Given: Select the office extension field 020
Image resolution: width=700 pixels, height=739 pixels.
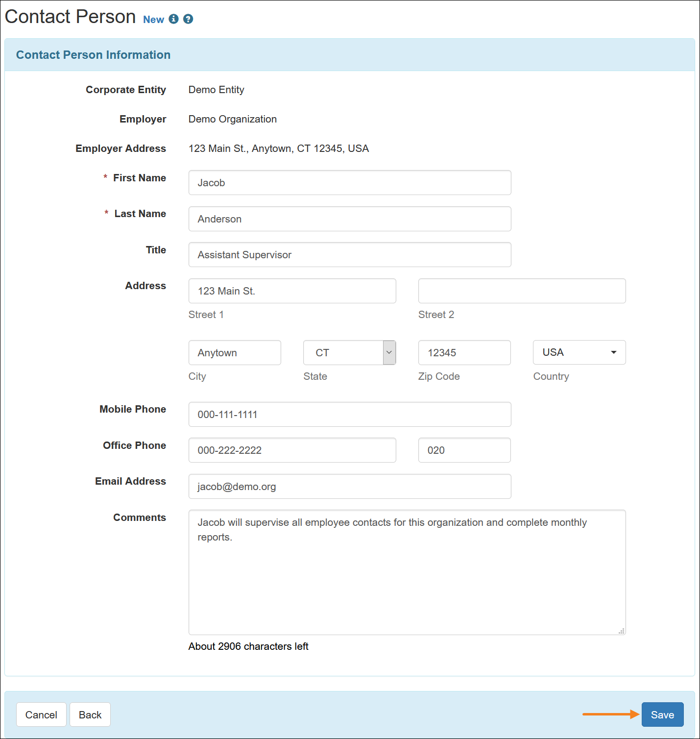Looking at the screenshot, I should click(x=464, y=450).
